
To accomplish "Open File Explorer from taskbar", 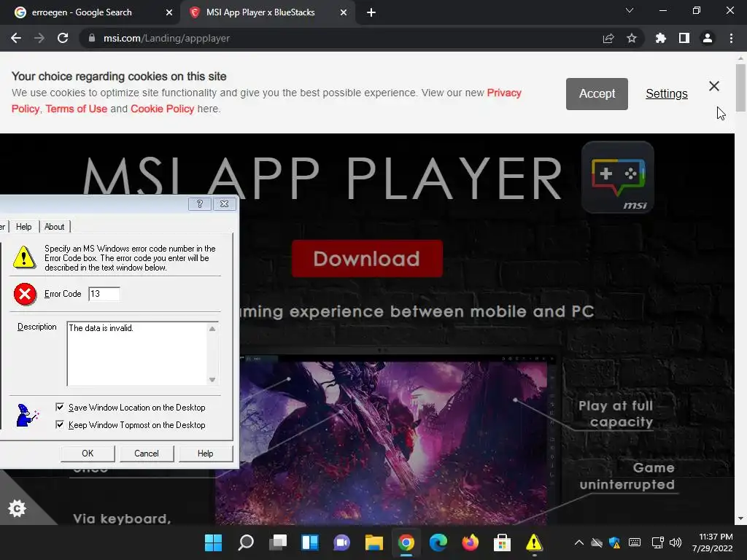I will 374,542.
